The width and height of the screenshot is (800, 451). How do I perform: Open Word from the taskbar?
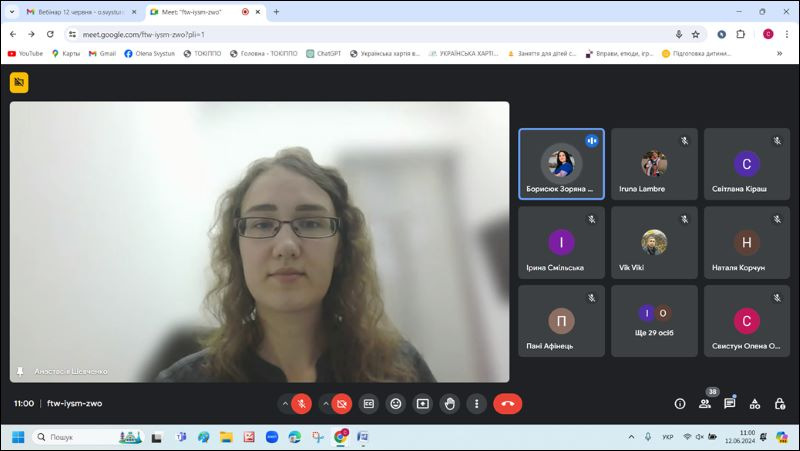362,437
